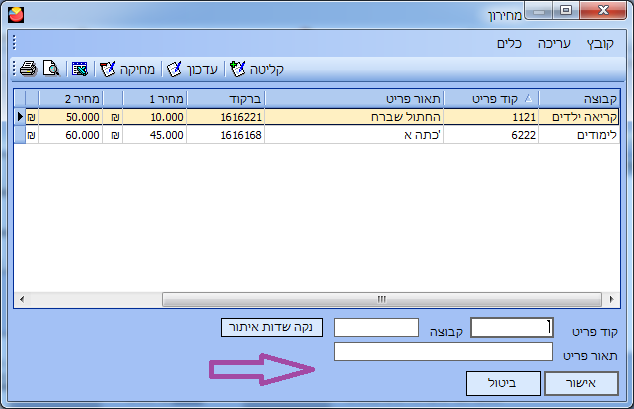Click the עדכון update toolbar button

click(x=192, y=69)
